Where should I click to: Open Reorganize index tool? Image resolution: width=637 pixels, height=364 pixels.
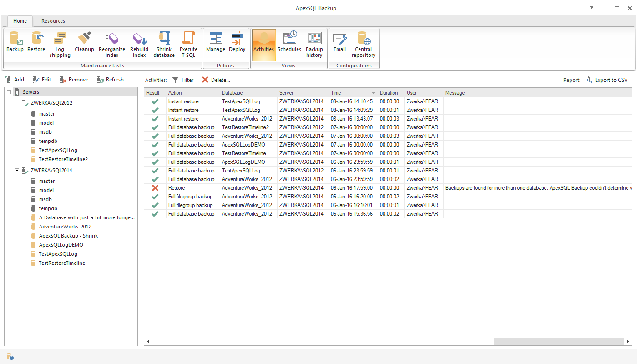(112, 45)
